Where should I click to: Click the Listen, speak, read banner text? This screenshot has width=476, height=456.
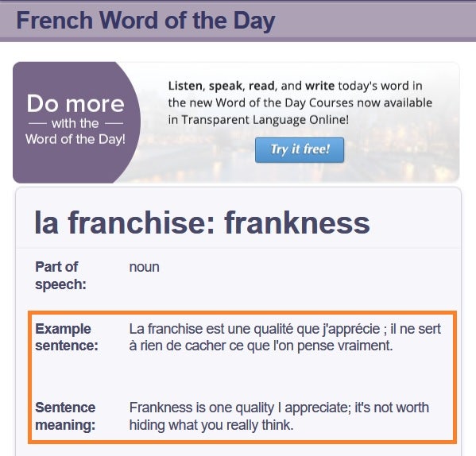click(x=300, y=102)
